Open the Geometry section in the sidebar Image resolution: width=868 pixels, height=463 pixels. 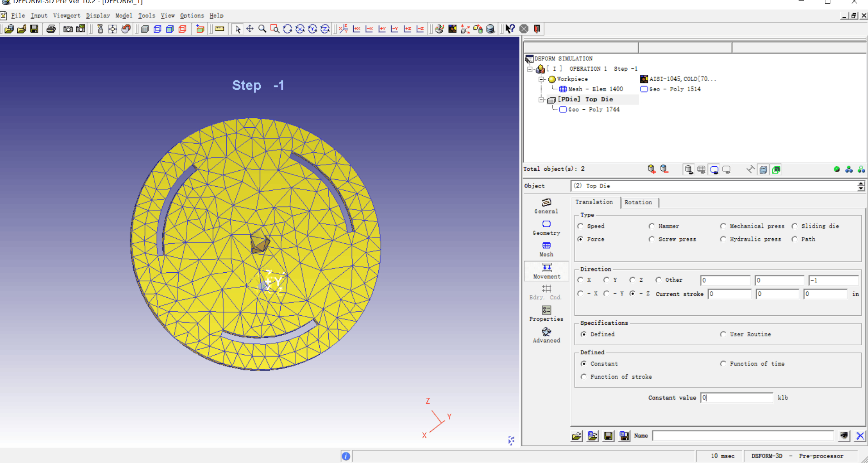pos(546,228)
